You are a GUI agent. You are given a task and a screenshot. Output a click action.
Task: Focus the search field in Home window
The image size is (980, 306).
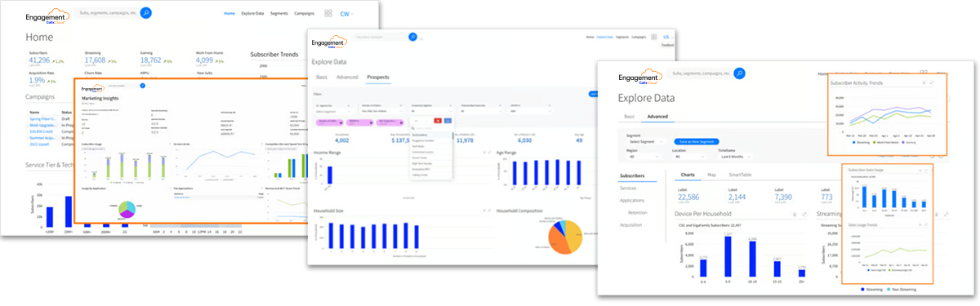click(108, 13)
